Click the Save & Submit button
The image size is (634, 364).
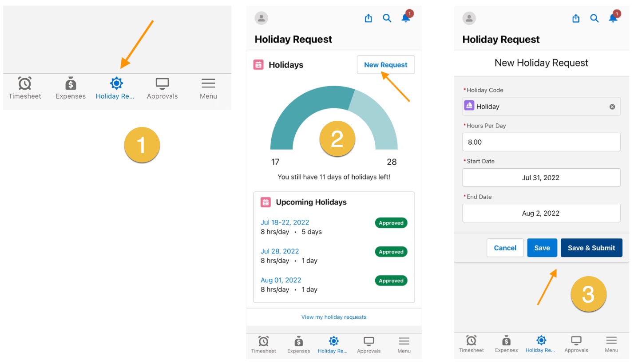point(591,248)
